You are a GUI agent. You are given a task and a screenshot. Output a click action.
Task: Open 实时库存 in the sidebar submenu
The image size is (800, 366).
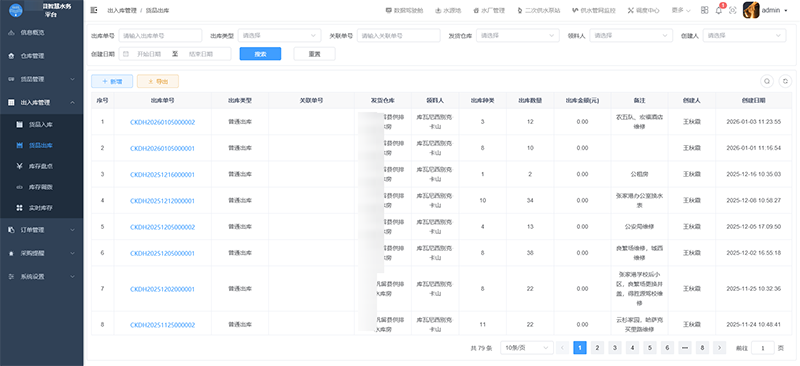[x=41, y=208]
